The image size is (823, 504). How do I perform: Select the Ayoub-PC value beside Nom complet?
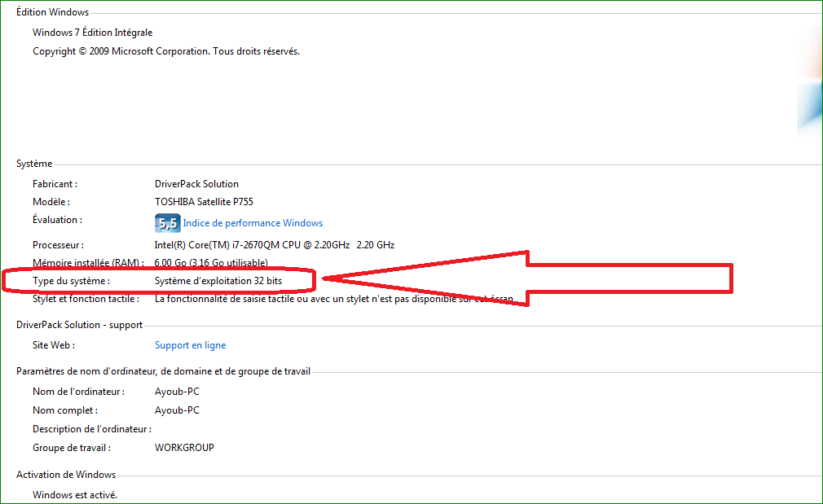pyautogui.click(x=177, y=410)
